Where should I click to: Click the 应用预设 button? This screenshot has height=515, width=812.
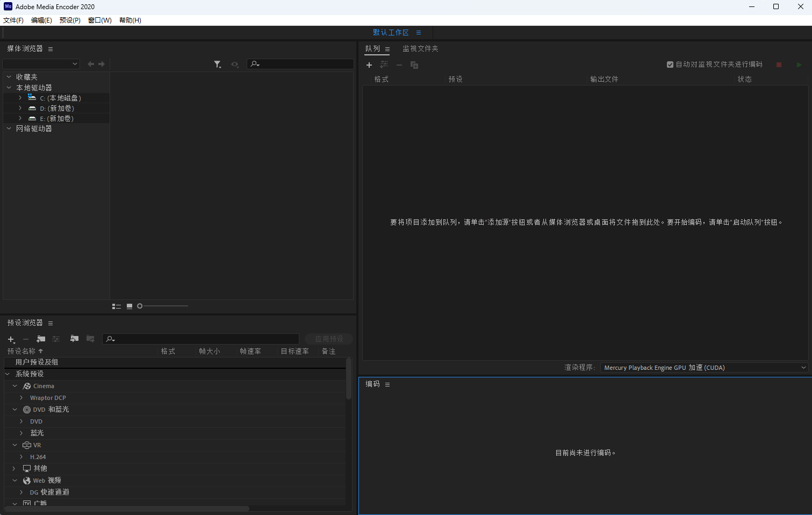(328, 339)
